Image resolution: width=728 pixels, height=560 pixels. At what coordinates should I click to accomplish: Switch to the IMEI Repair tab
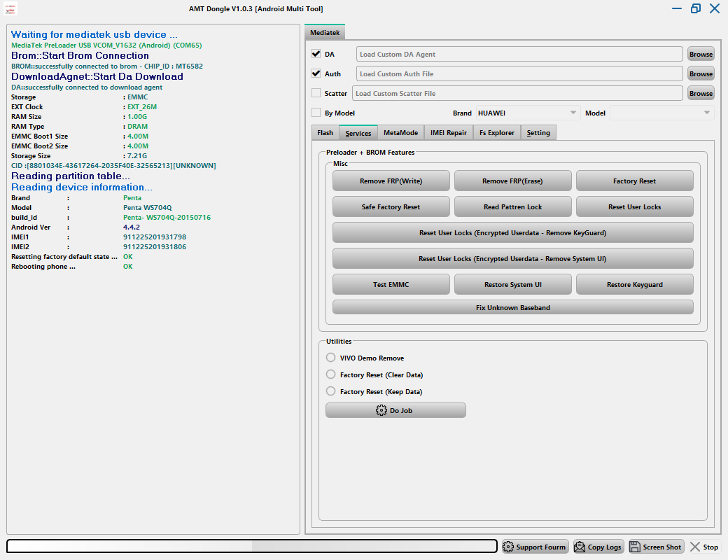(448, 133)
